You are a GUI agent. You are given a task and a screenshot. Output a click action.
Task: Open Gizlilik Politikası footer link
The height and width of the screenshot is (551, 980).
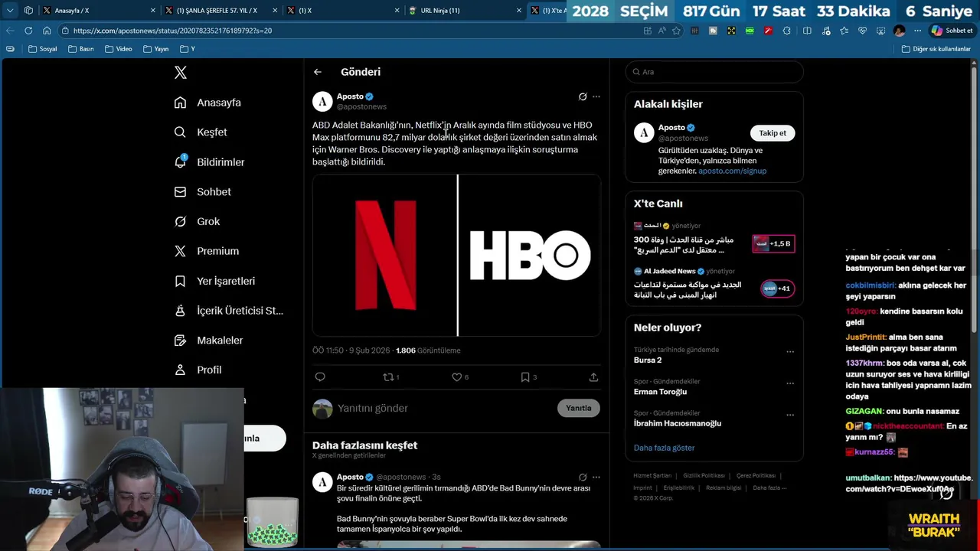(704, 476)
